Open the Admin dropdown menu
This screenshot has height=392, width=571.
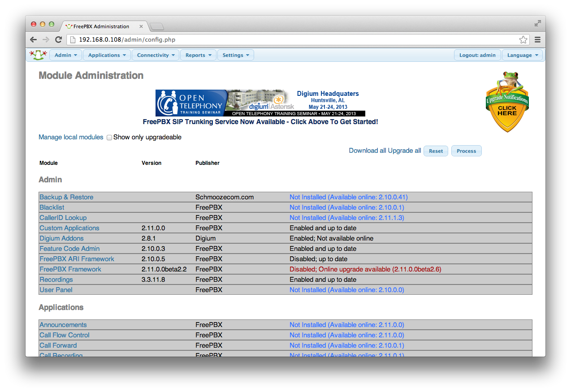click(x=65, y=55)
